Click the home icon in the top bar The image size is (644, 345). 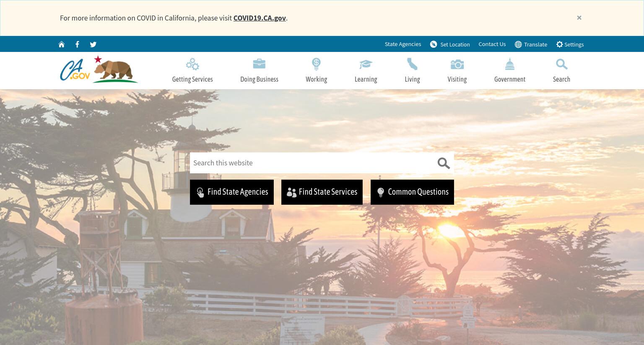point(62,44)
